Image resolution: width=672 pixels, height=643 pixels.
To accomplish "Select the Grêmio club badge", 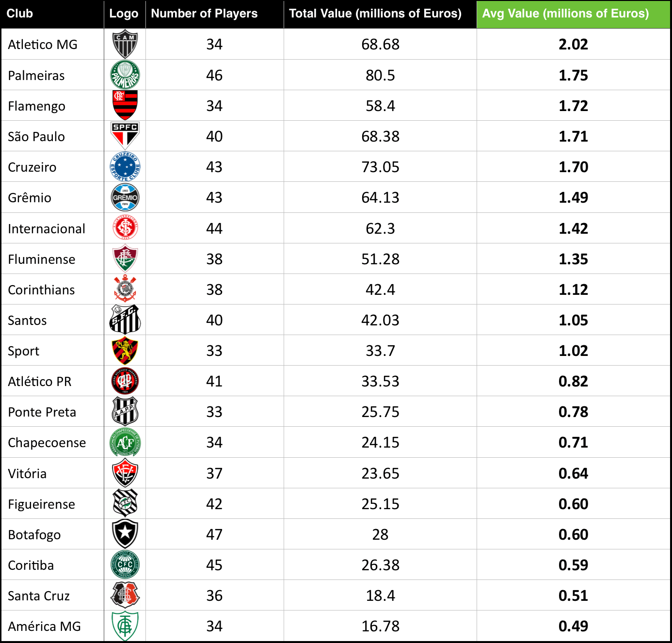I will coord(125,197).
